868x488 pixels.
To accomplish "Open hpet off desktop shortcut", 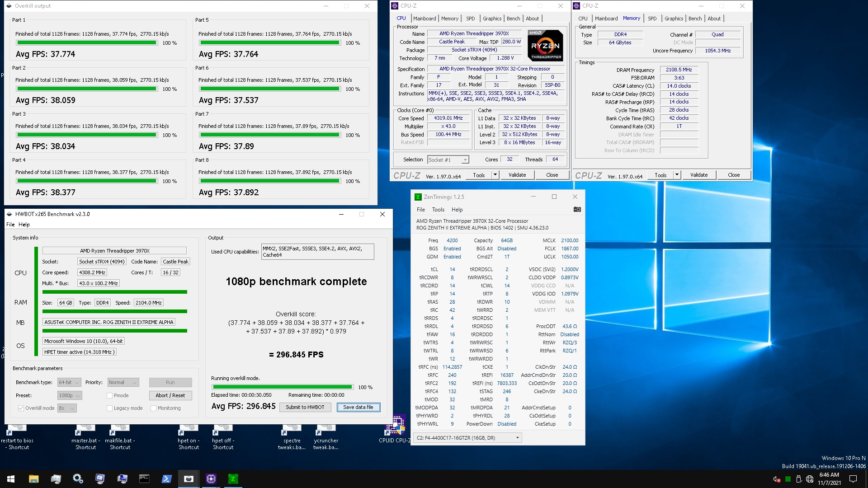I will click(223, 436).
